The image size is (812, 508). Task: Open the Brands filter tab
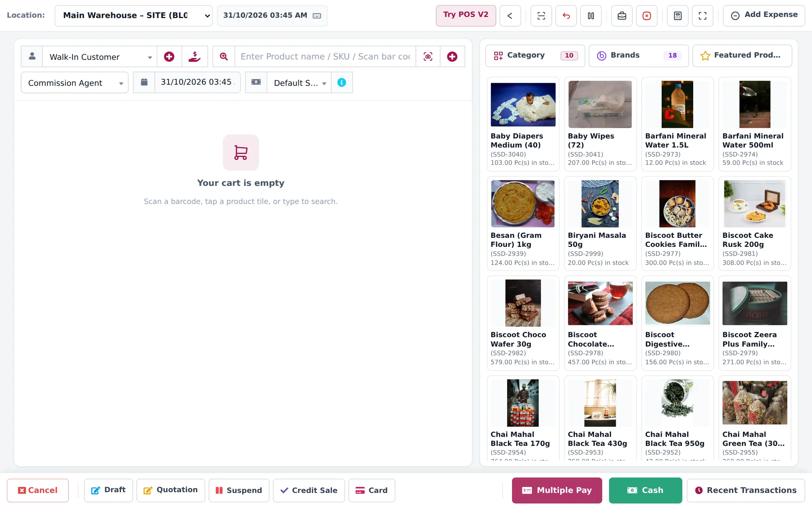click(639, 56)
